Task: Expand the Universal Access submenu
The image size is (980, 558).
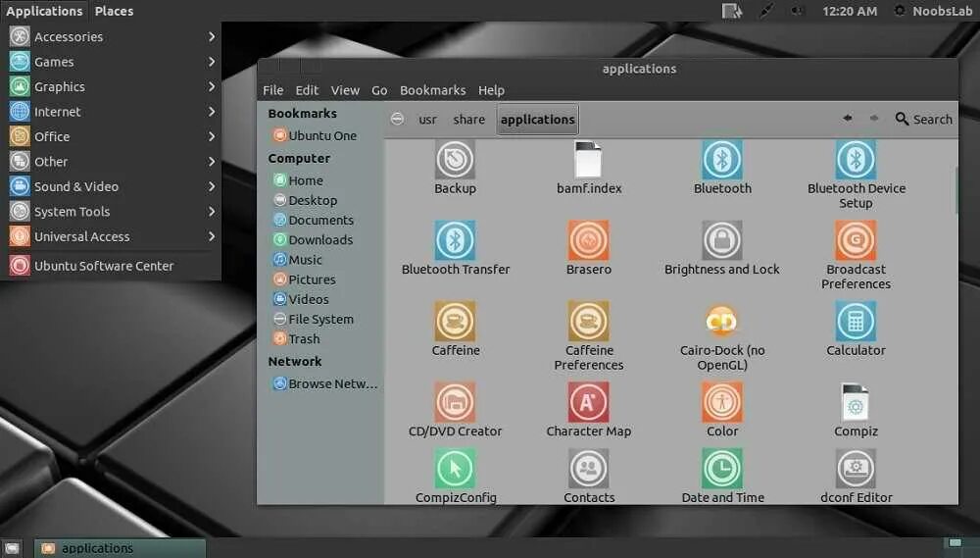Action: pos(113,237)
